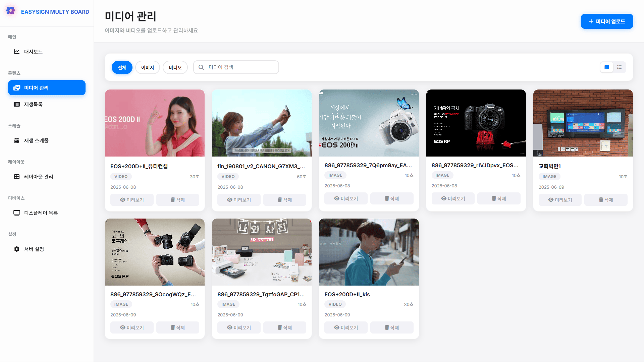Delete the EOS+200D+II_kis video

click(x=391, y=327)
